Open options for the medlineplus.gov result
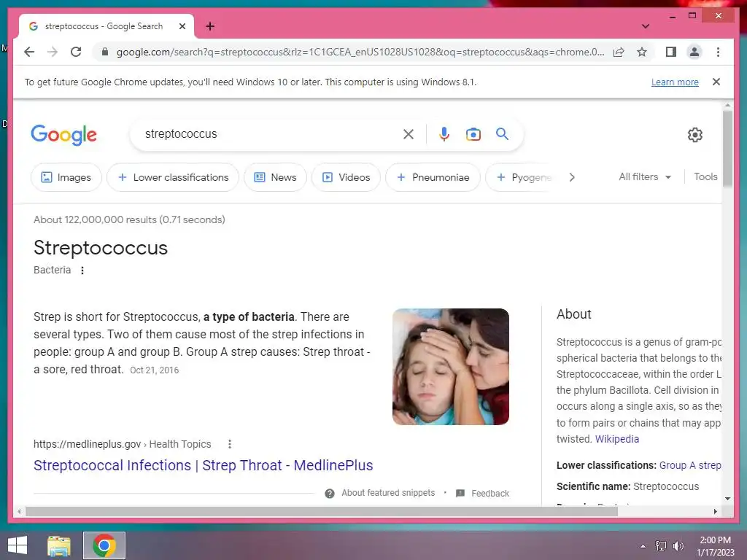This screenshot has width=747, height=560. [x=230, y=444]
